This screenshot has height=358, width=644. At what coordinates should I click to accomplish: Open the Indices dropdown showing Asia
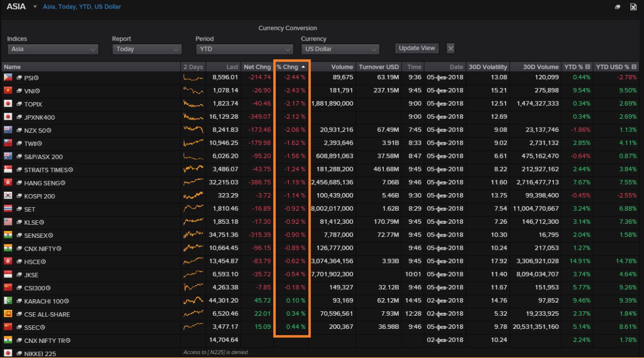(53, 49)
